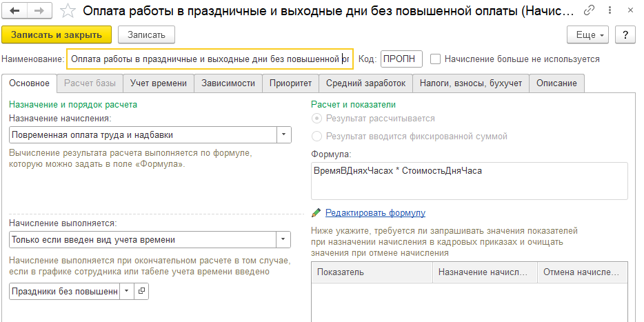Image resolution: width=644 pixels, height=322 pixels.
Task: Select 'Результат рассчитывается' radio button
Action: (x=317, y=119)
